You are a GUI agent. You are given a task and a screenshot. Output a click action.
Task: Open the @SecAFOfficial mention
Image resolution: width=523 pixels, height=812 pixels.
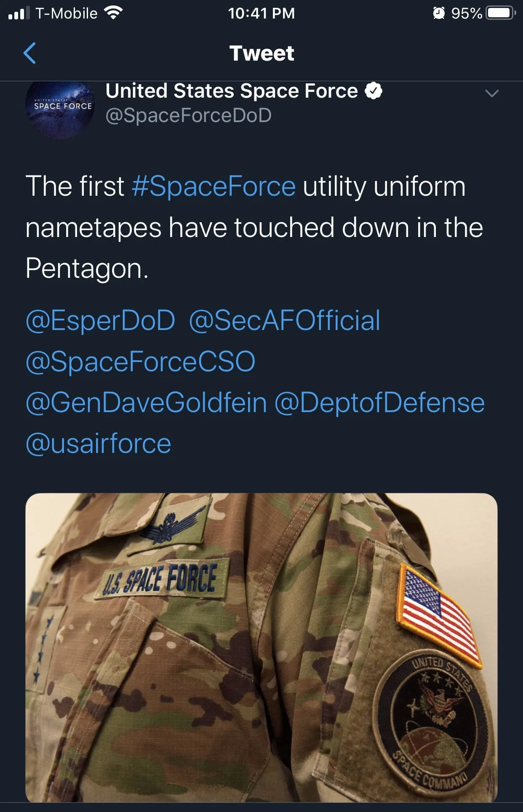[x=284, y=320]
